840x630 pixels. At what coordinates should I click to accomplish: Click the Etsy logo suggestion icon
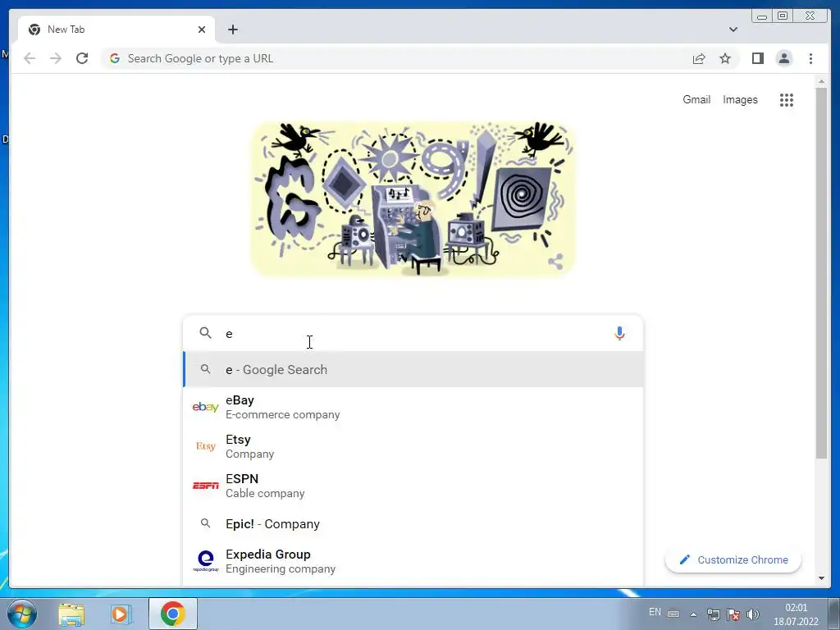pyautogui.click(x=205, y=446)
